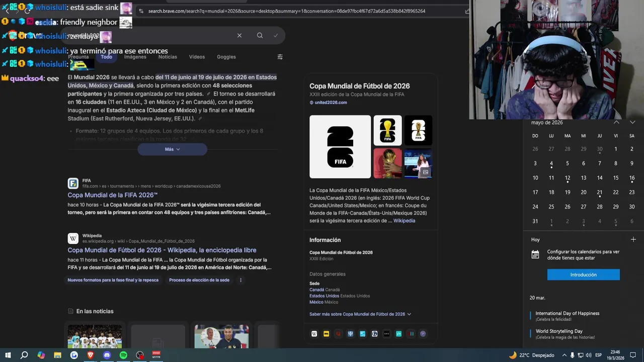Click the checkmark icon in search bar

pyautogui.click(x=276, y=35)
